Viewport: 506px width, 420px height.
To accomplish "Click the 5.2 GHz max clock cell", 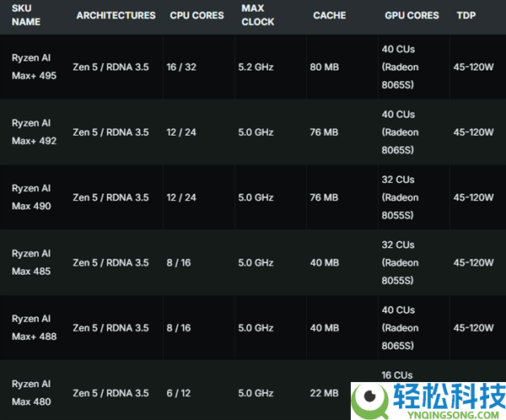I will (256, 67).
